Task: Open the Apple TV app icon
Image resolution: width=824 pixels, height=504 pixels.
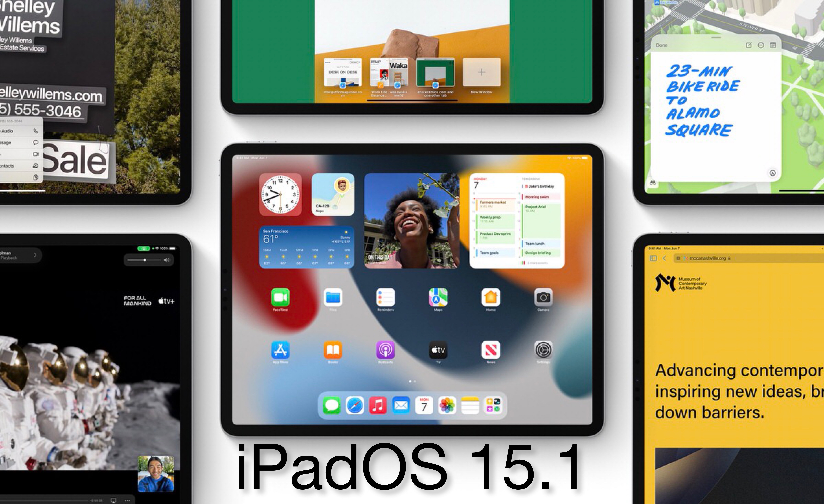Action: [438, 350]
